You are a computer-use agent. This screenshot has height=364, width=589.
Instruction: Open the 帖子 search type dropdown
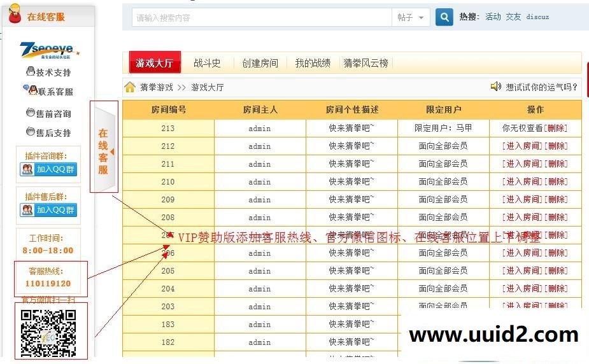(x=411, y=17)
